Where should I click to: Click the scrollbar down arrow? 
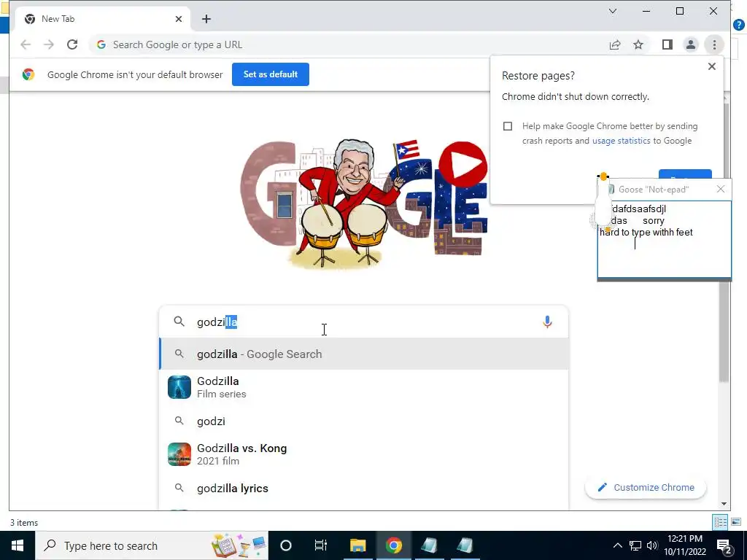[724, 504]
